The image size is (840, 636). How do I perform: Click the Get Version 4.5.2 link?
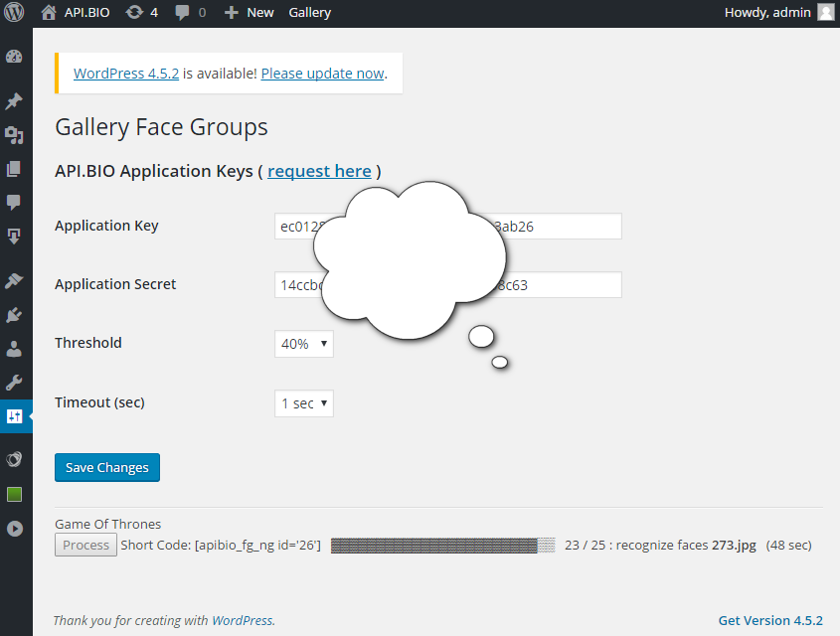[x=770, y=620]
